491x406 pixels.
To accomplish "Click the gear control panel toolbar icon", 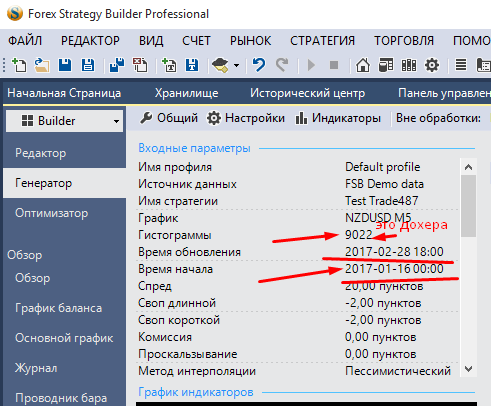I will (x=432, y=65).
